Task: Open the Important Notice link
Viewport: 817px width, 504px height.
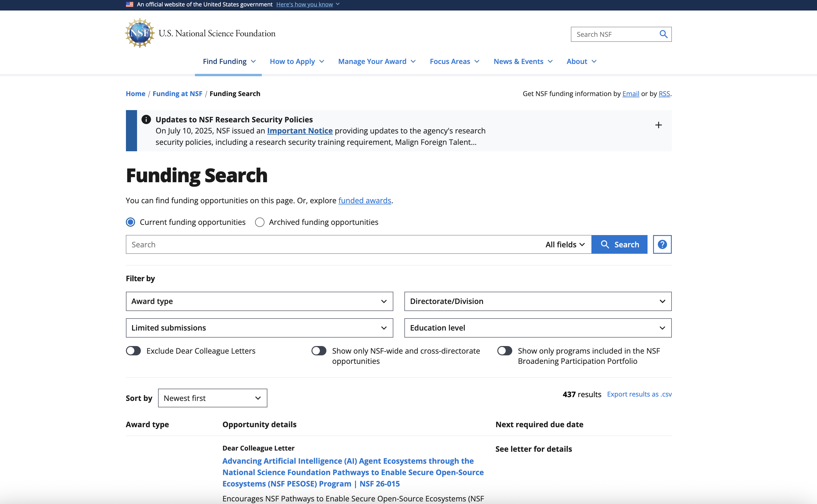Action: click(300, 131)
